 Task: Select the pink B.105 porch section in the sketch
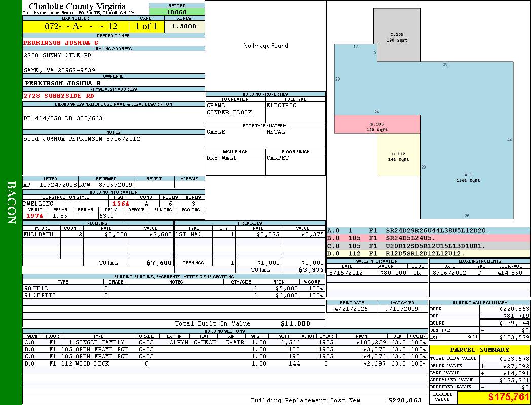(376, 126)
